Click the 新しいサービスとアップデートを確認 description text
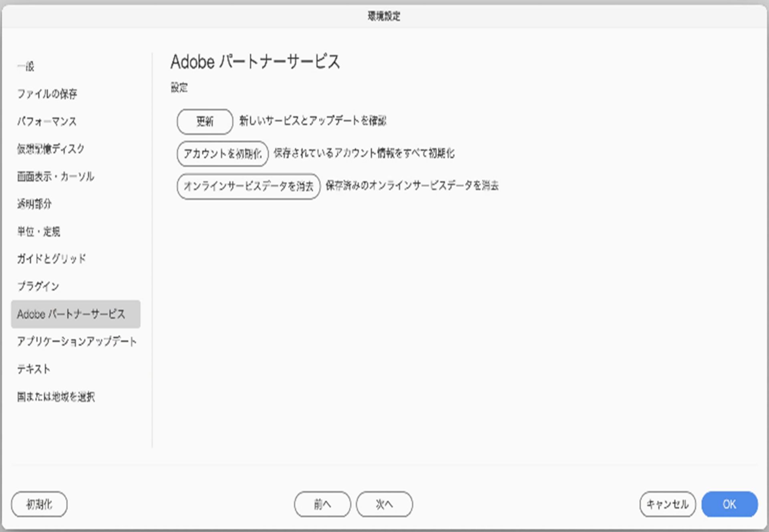The image size is (769, 532). coord(313,121)
